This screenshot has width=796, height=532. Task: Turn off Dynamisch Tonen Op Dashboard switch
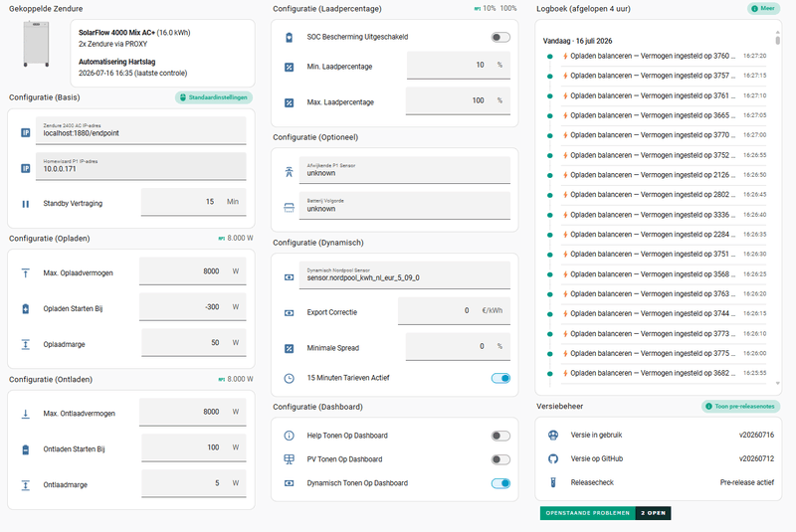[x=500, y=483]
